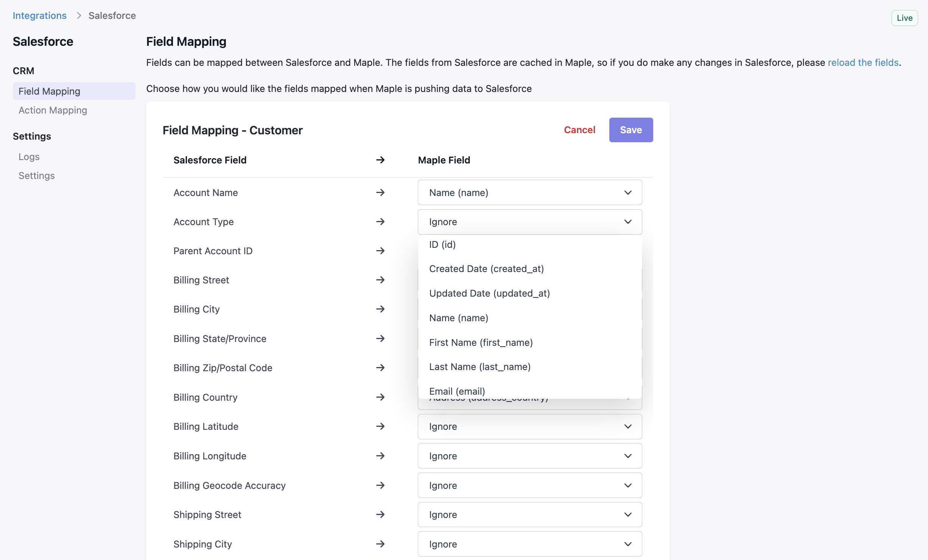The image size is (928, 560).
Task: Click the arrow icon beside Billing Latitude
Action: [x=380, y=426]
